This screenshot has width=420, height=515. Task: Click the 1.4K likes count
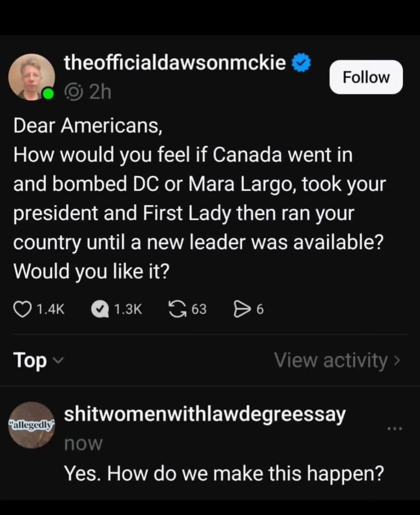click(51, 309)
